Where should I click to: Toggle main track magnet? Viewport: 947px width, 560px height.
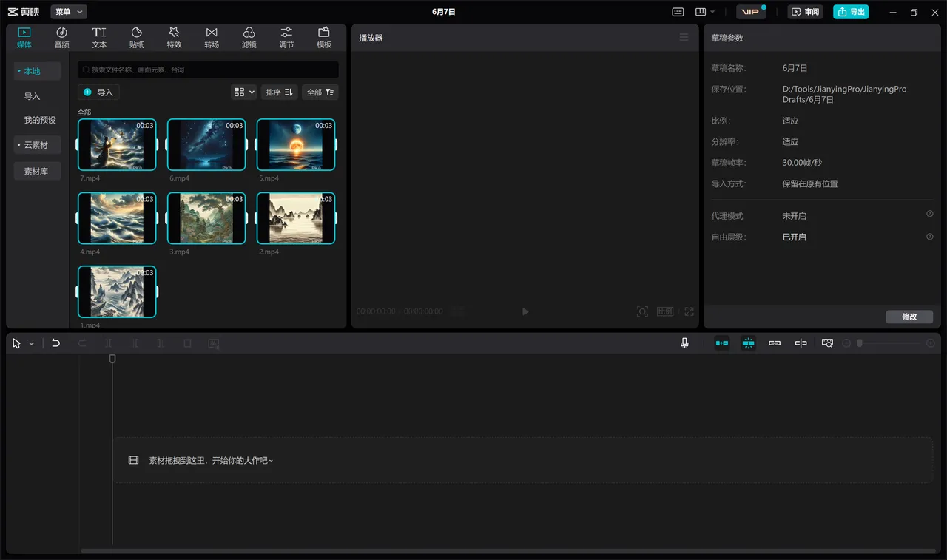[721, 343]
